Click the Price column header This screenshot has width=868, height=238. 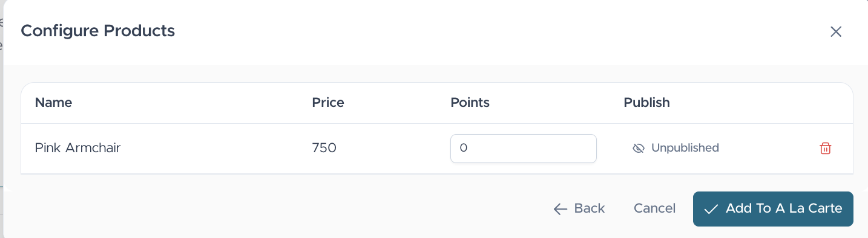pos(328,103)
